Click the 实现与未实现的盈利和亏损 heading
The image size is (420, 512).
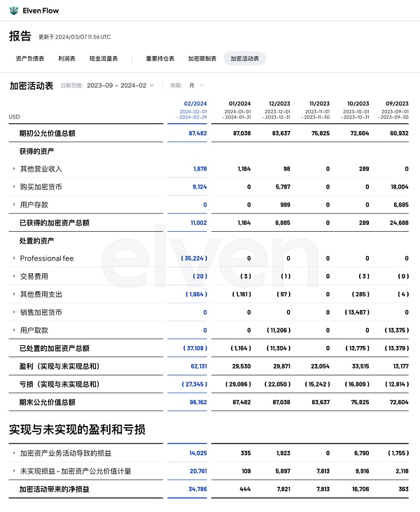click(77, 429)
